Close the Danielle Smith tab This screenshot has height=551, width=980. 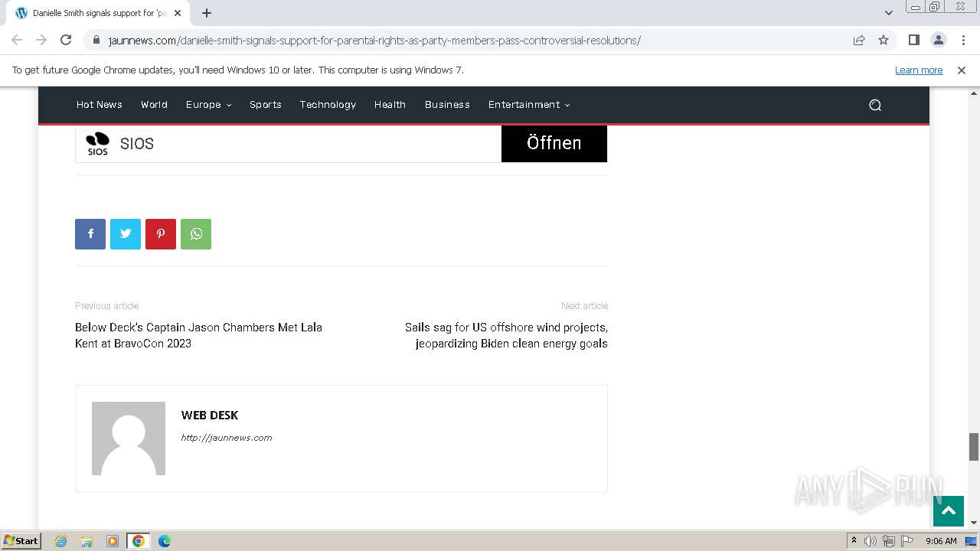178,13
